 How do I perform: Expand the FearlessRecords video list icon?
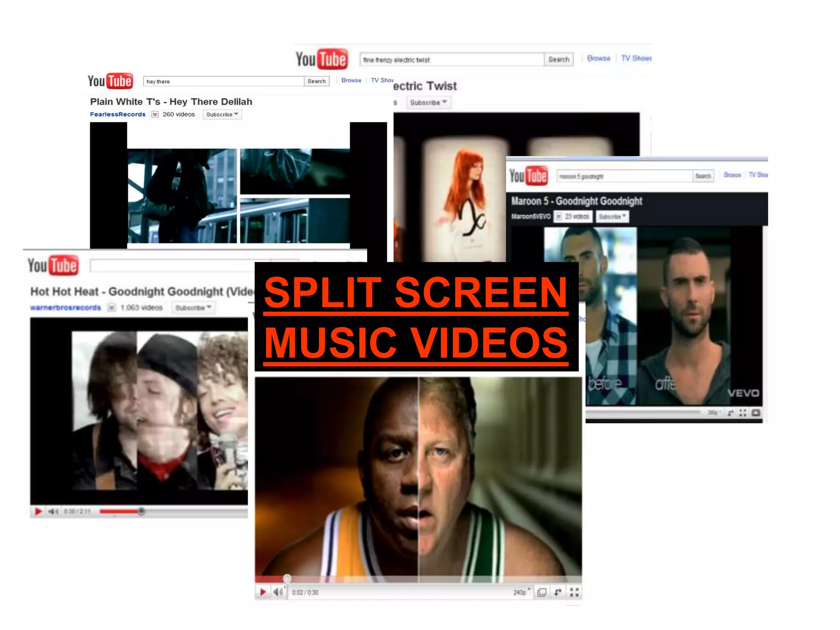pyautogui.click(x=155, y=114)
